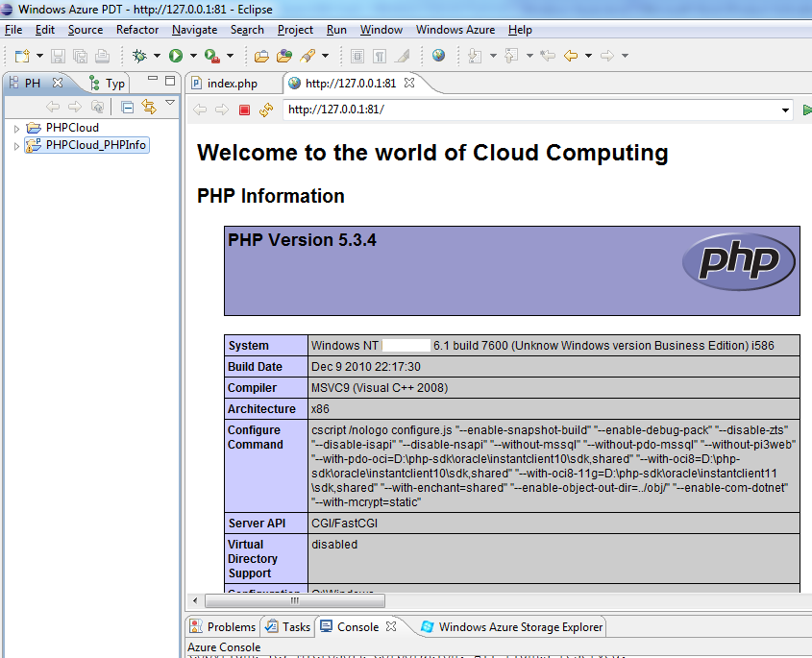Open the Windows Azure Storage Explorer tab
This screenshot has height=658, width=812.
(512, 627)
